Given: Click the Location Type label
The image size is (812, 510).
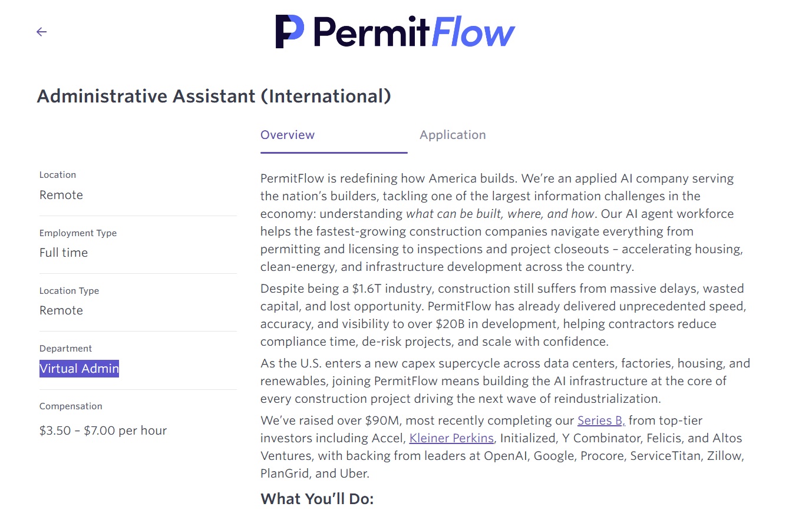Looking at the screenshot, I should 69,291.
